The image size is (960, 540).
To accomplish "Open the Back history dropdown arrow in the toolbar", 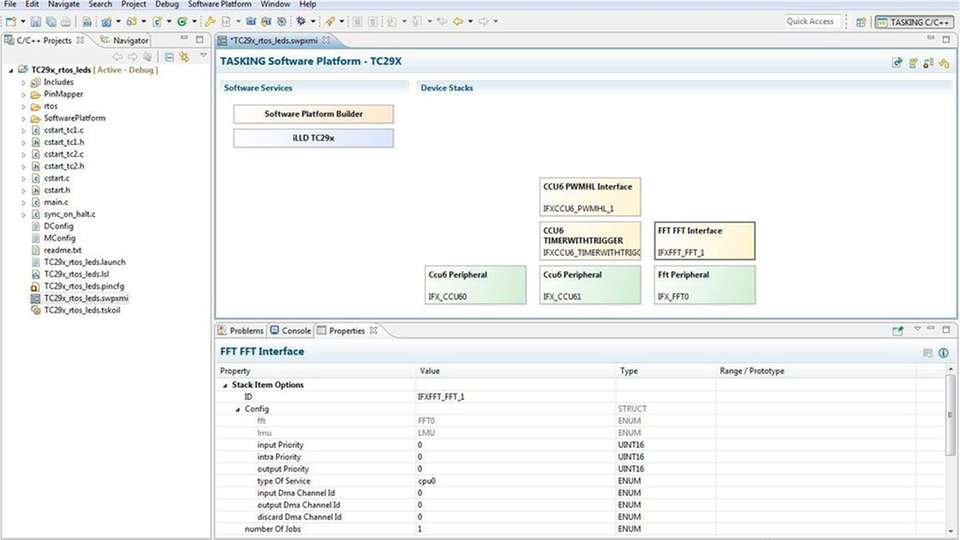I will [x=470, y=21].
